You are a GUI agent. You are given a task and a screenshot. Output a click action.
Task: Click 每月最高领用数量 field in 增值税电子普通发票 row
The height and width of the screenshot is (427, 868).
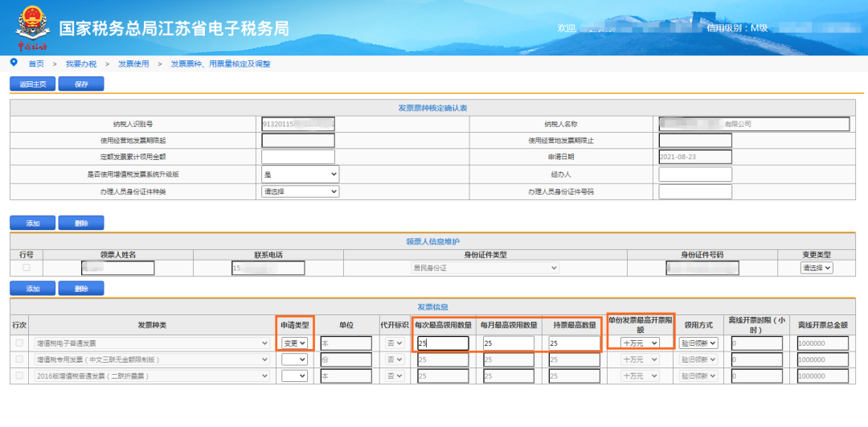509,343
